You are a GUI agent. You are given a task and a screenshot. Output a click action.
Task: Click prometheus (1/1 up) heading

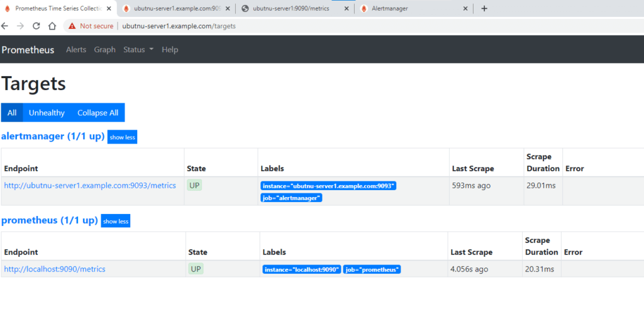pos(50,220)
